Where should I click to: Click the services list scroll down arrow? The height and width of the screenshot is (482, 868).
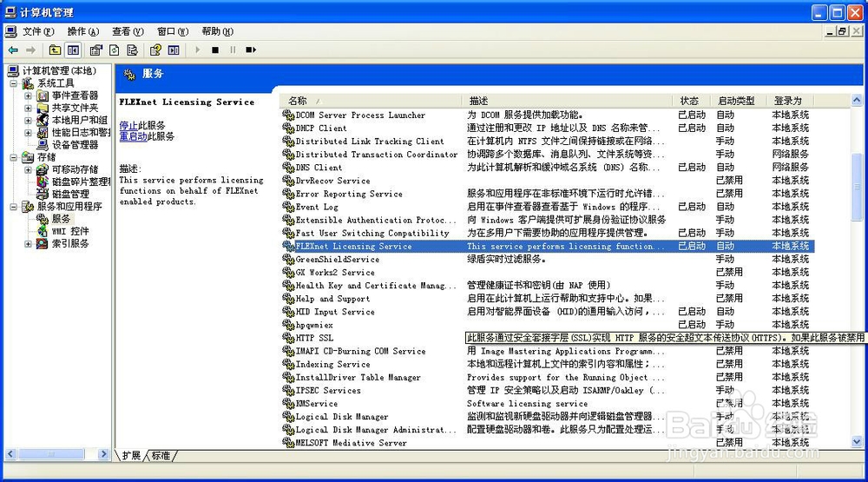point(857,441)
